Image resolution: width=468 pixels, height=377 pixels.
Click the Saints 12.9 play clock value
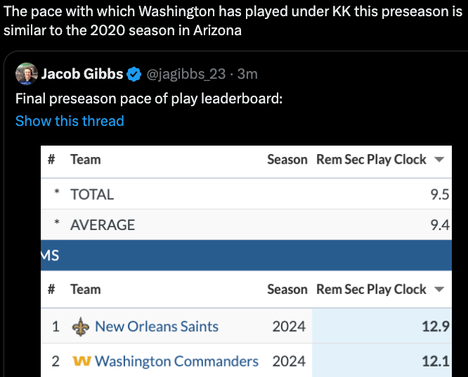(436, 326)
